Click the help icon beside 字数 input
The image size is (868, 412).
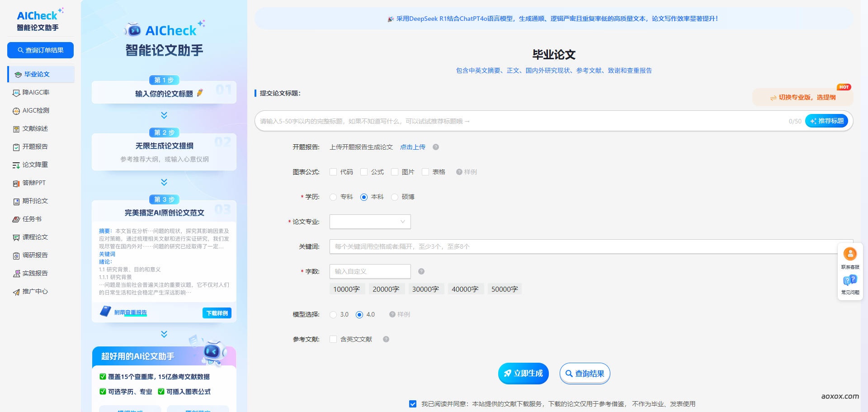421,271
